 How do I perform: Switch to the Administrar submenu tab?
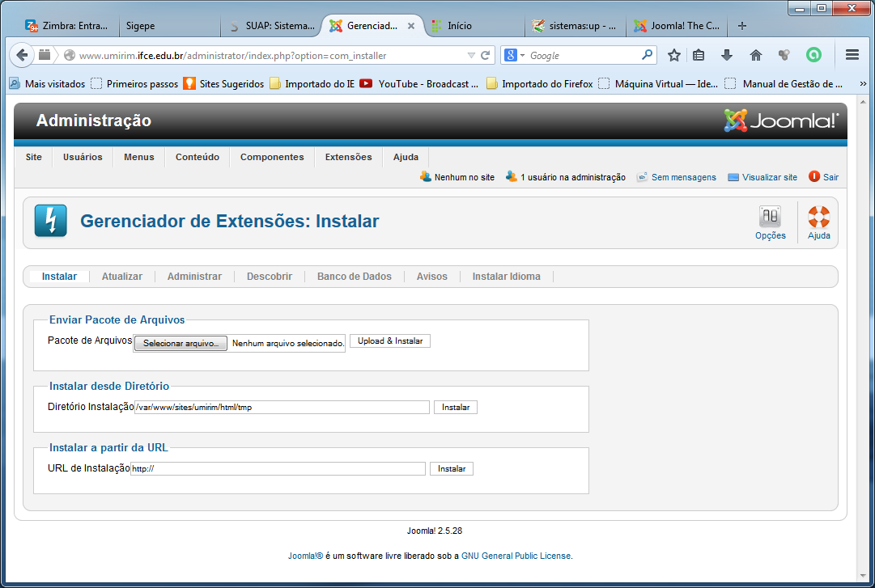coord(194,277)
